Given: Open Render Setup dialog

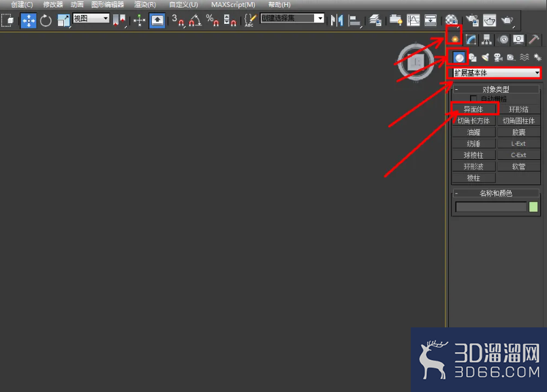Looking at the screenshot, I should [472, 20].
